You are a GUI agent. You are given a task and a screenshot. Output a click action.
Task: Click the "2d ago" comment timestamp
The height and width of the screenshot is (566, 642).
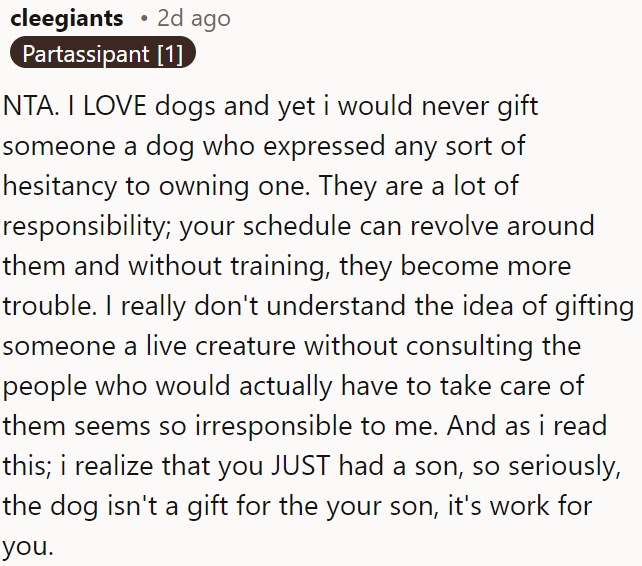click(194, 18)
